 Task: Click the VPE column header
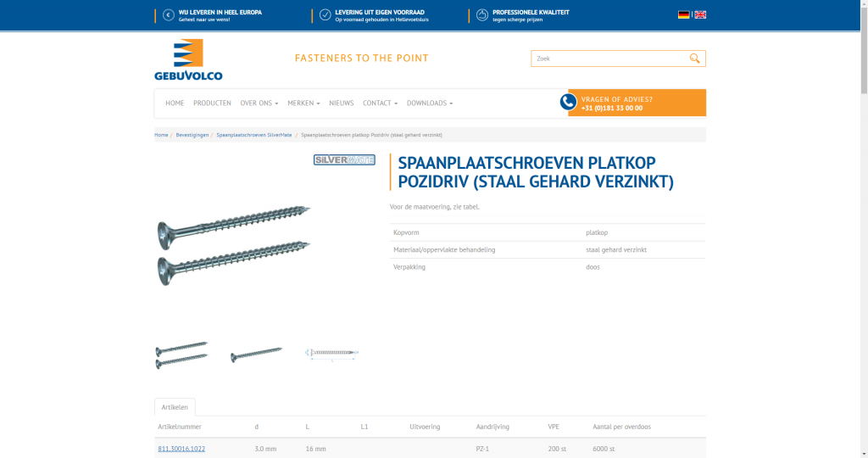[554, 427]
